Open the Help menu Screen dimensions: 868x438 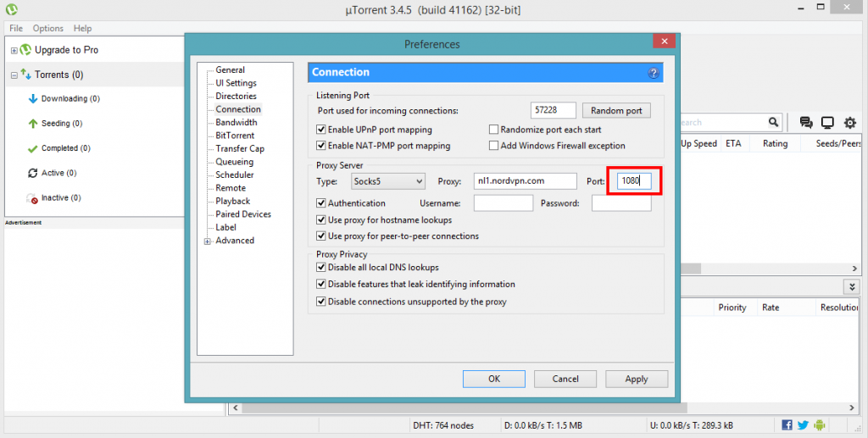[82, 28]
